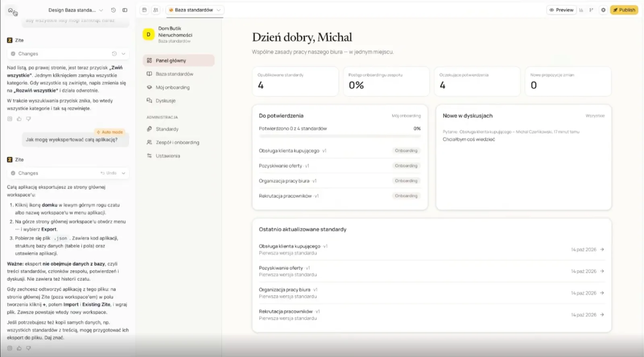The height and width of the screenshot is (357, 644).
Task: Click the onboarding confirmation progress bar
Action: [340, 136]
